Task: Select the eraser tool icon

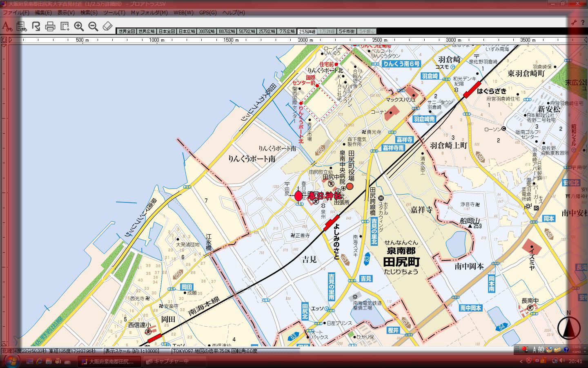Action: pyautogui.click(x=107, y=27)
